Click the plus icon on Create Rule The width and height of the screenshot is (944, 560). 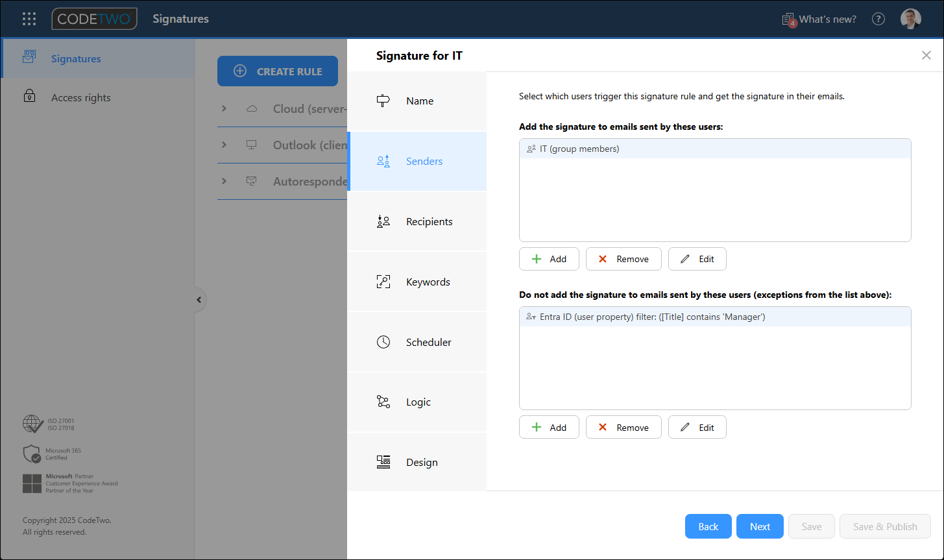coord(240,71)
